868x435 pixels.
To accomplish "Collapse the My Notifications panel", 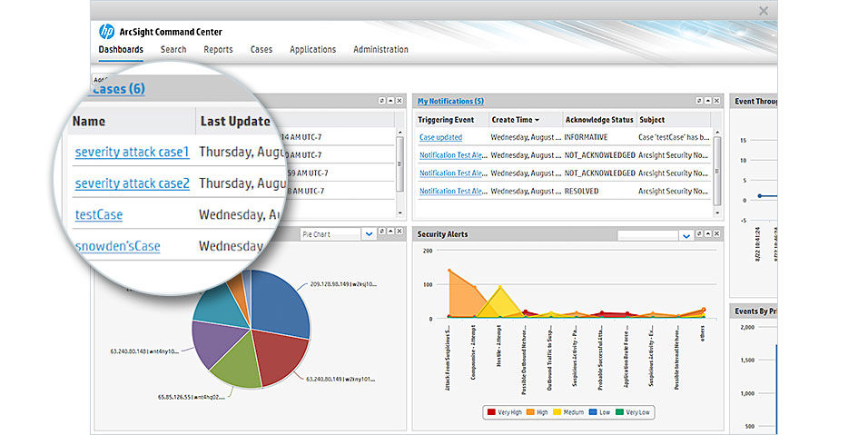I will (709, 101).
